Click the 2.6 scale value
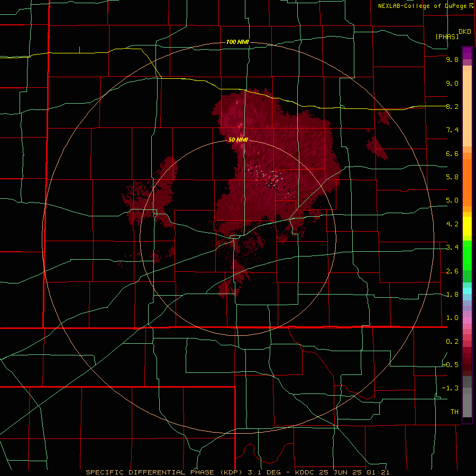The image size is (476, 476). click(452, 271)
